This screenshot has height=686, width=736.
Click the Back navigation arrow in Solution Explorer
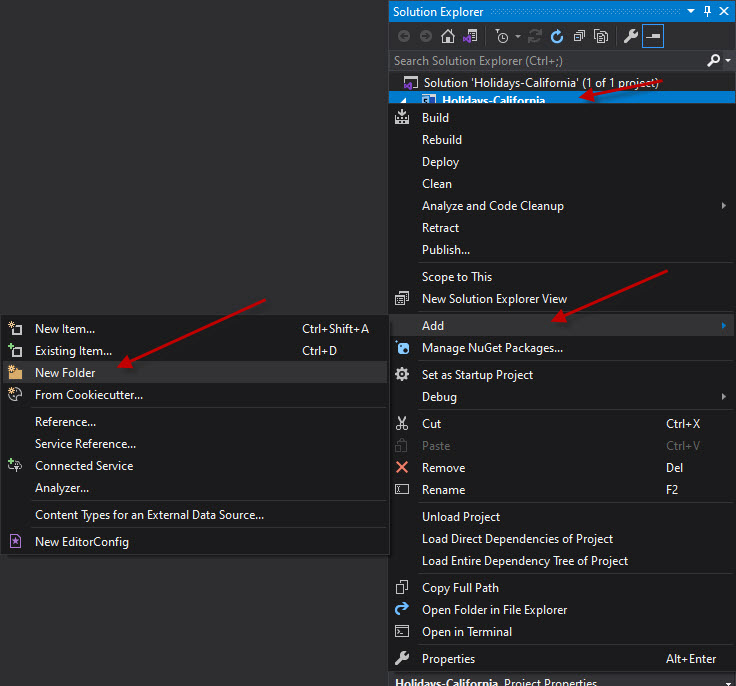click(404, 36)
